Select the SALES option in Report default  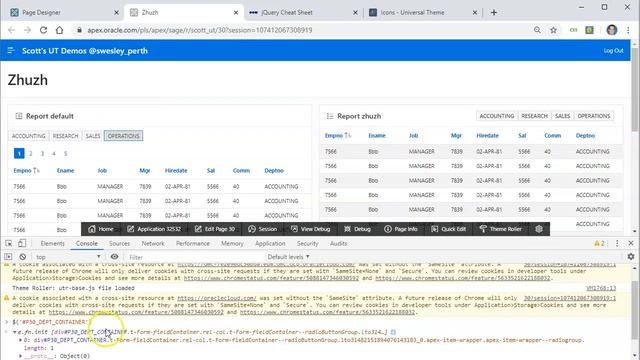click(93, 136)
